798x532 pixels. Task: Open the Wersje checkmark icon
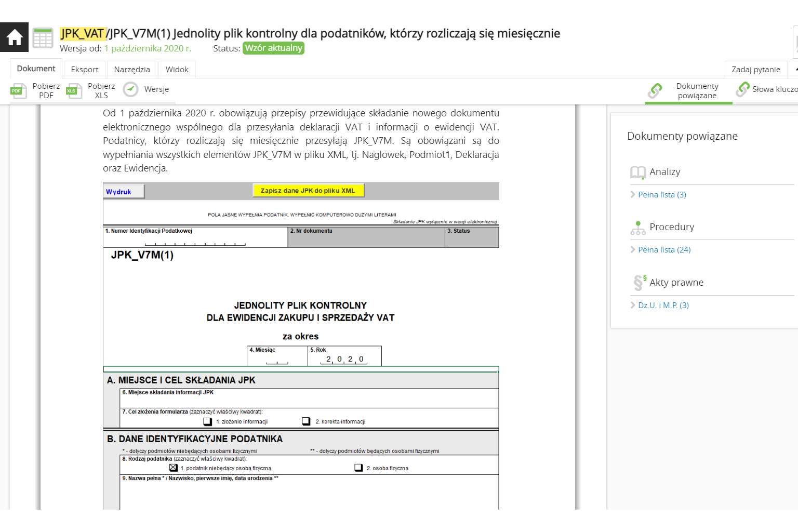(x=130, y=89)
